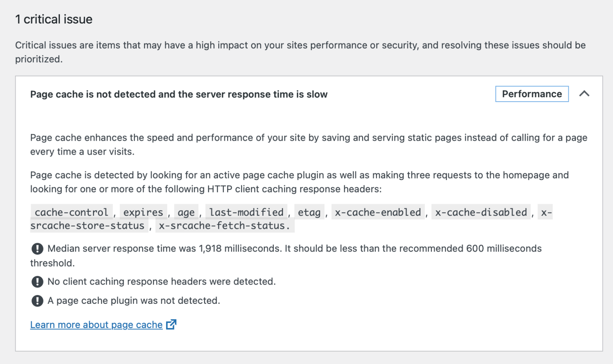Click the x-srcache-fetch-status header code tag
613x364 pixels.
tap(225, 226)
